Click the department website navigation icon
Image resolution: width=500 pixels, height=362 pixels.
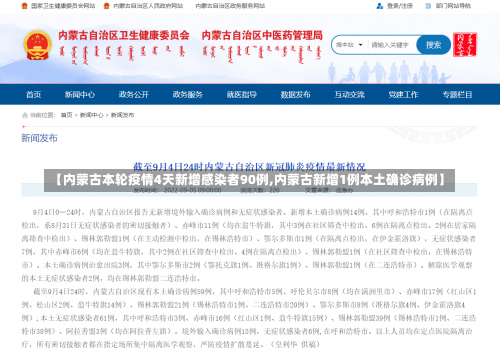(x=428, y=6)
